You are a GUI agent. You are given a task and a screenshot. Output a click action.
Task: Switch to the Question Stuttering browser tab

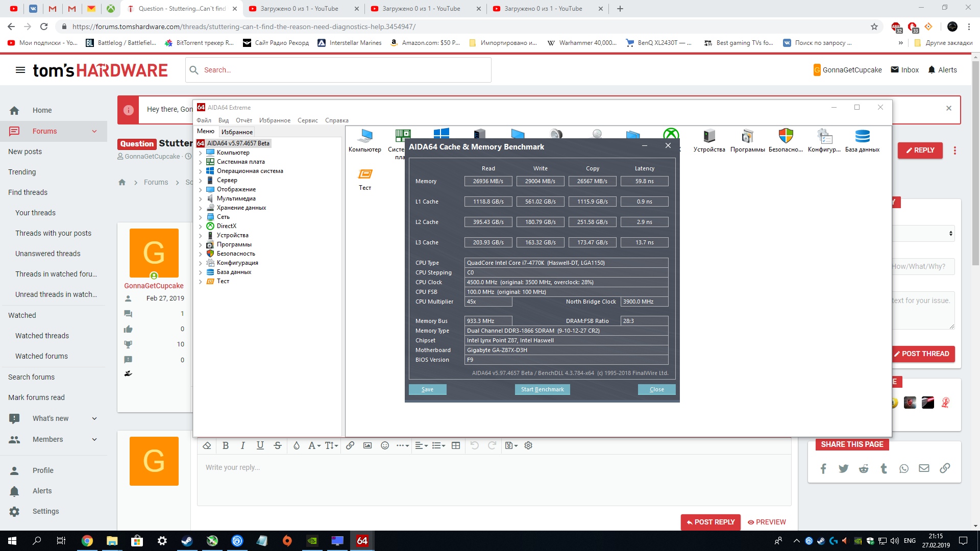tap(181, 9)
